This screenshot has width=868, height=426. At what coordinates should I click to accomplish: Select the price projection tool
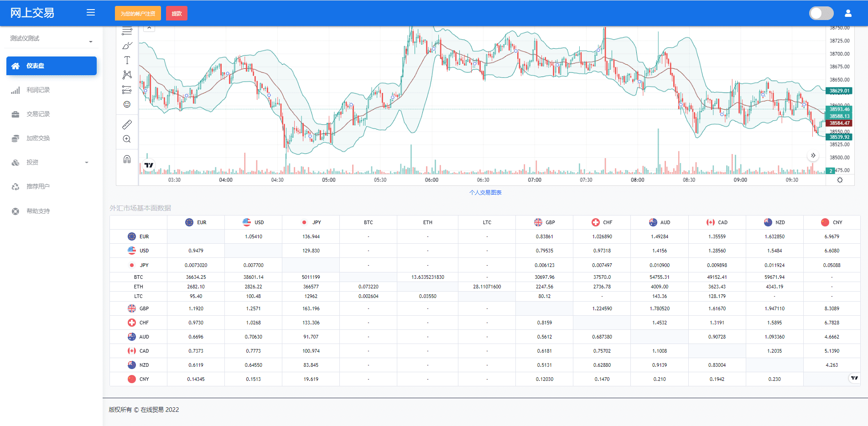coord(127,90)
